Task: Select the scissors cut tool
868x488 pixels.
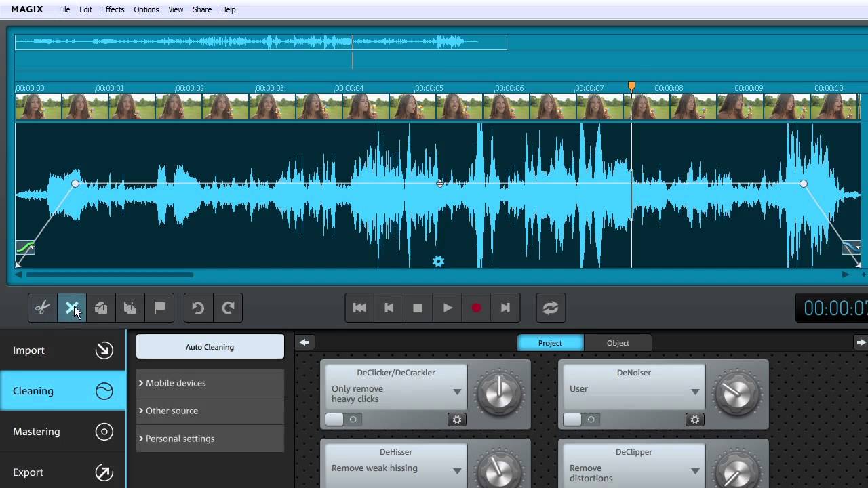Action: point(42,308)
